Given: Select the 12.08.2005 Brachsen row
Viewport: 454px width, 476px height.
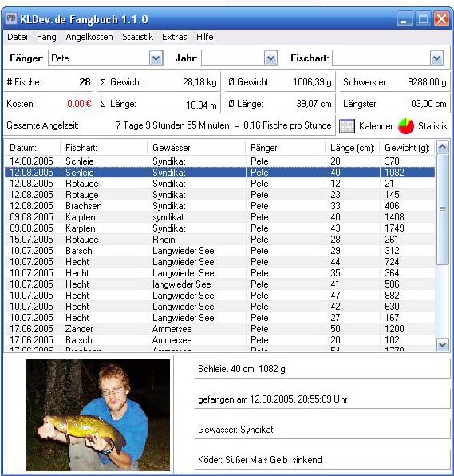Looking at the screenshot, I should pyautogui.click(x=220, y=206).
